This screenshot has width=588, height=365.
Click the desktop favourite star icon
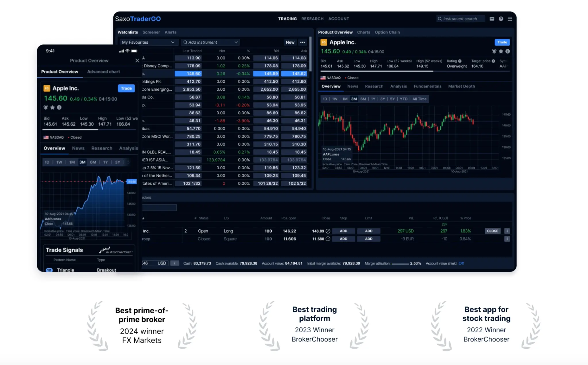pyautogui.click(x=501, y=51)
